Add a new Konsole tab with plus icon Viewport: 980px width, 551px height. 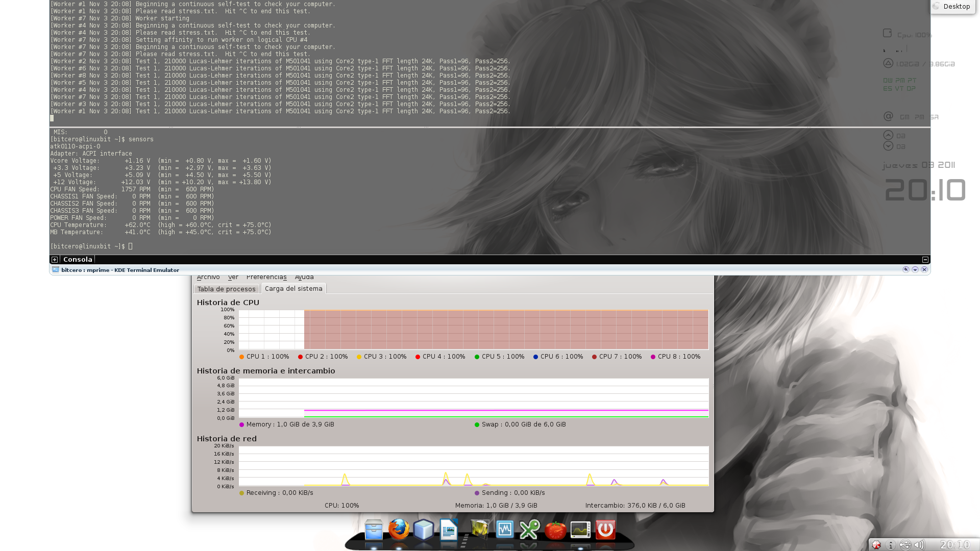[x=55, y=260]
